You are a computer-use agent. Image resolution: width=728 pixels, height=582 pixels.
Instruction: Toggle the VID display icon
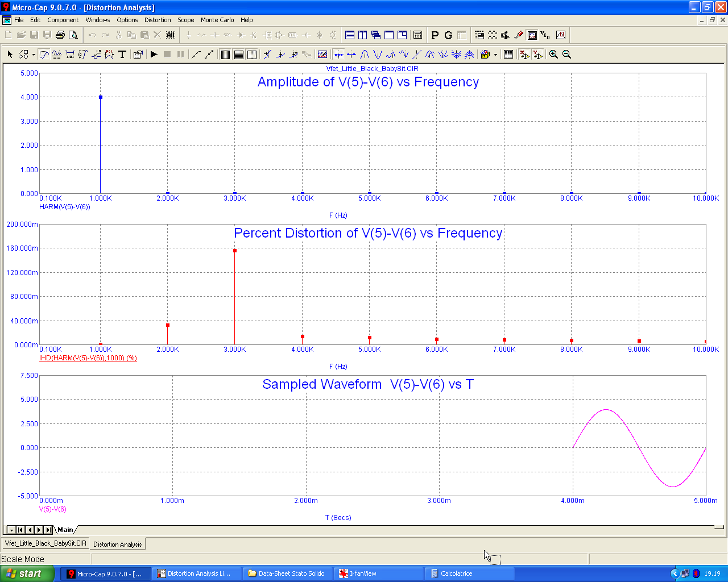pos(545,35)
